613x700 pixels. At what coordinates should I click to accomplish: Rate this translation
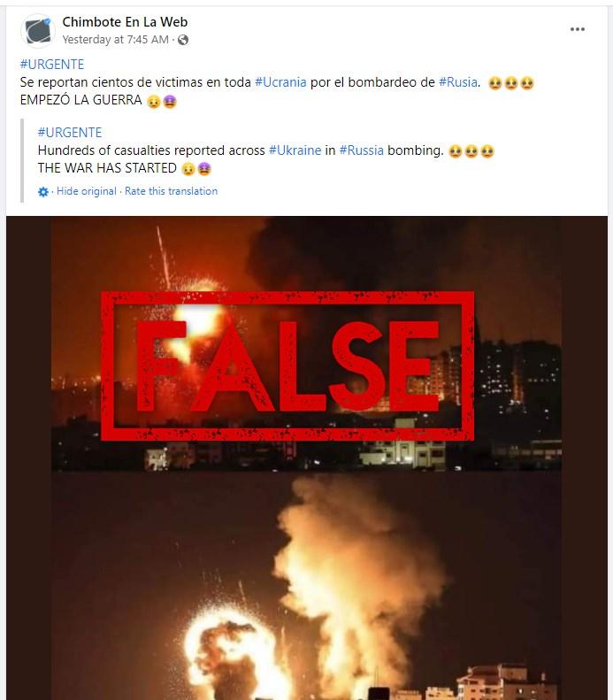click(x=172, y=191)
